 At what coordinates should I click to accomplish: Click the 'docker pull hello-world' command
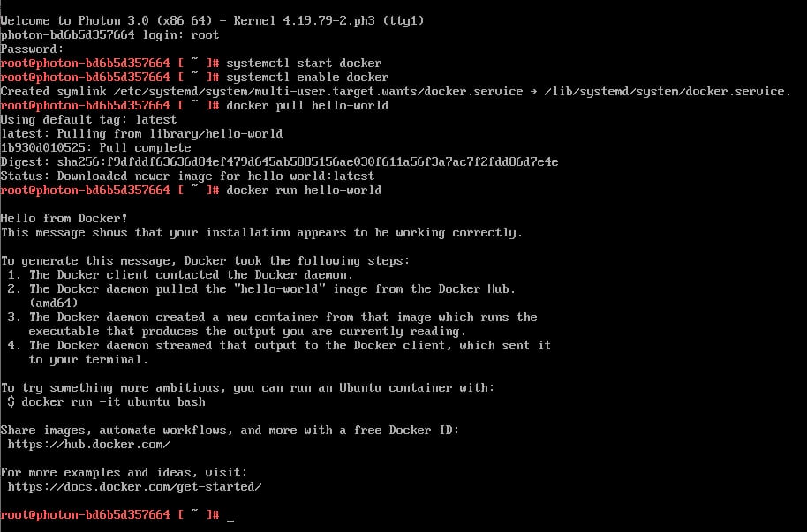307,106
